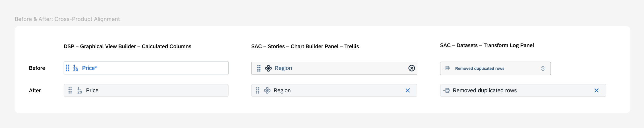Viewport: 644px width, 128px height.
Task: Click dark dimension icon in the Before Region token
Action: pos(268,68)
